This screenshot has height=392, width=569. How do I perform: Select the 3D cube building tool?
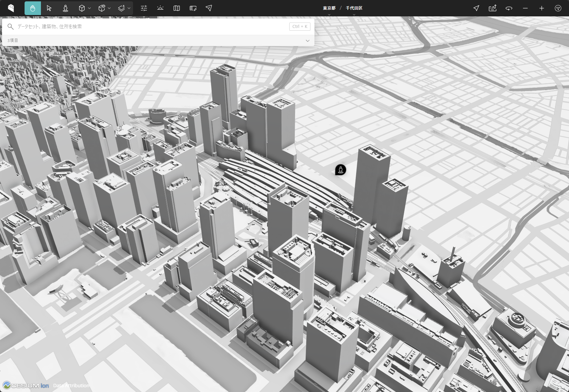pyautogui.click(x=82, y=8)
